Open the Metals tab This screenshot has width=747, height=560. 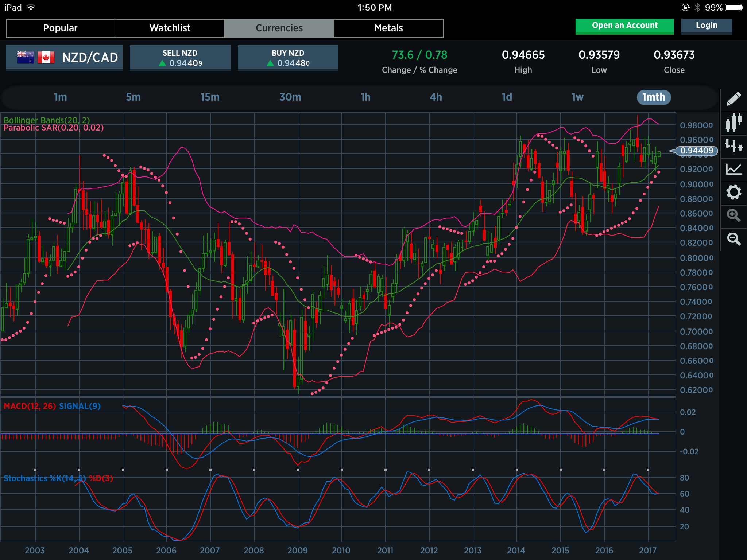388,28
